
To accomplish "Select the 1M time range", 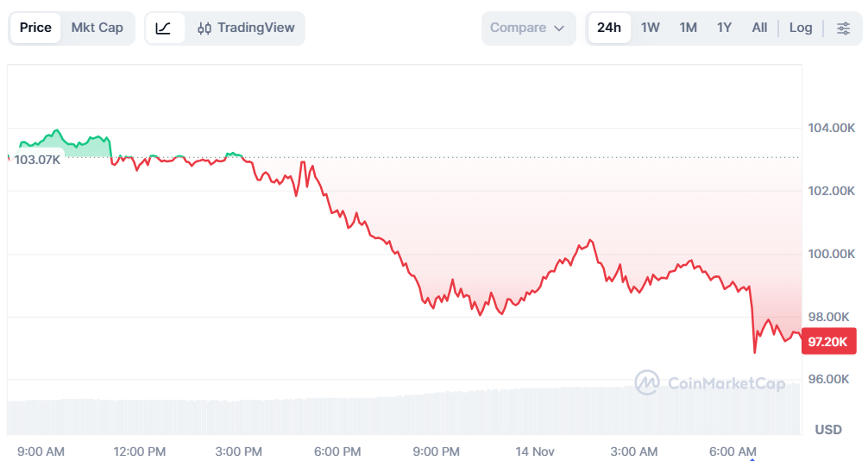I will (688, 28).
